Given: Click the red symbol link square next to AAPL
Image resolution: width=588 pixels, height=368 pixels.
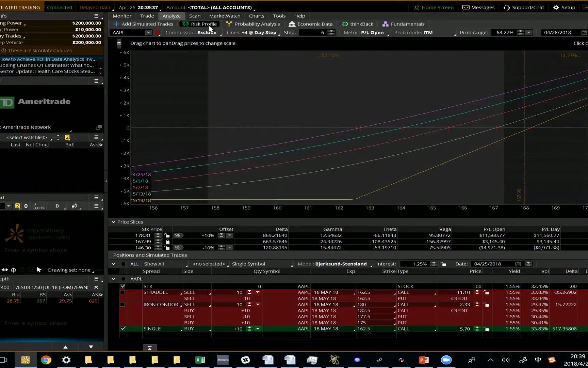Looking at the screenshot, I should (158, 33).
